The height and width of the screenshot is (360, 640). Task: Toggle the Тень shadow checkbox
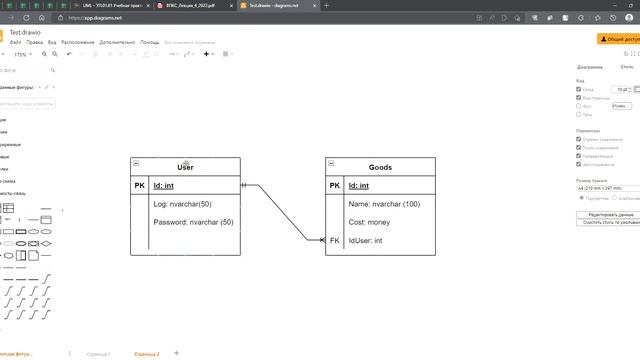point(578,114)
